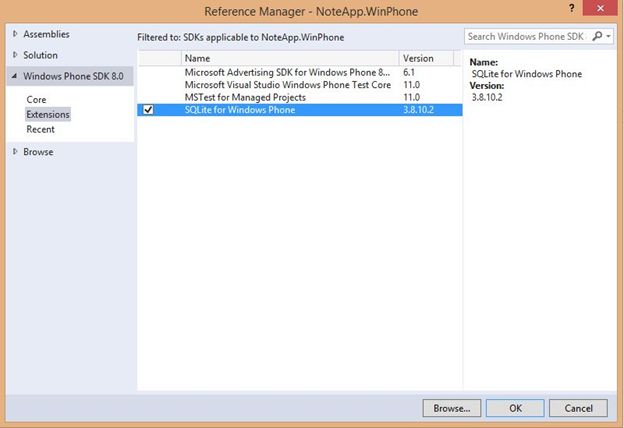The width and height of the screenshot is (624, 428).
Task: Expand the Browse tree node
Action: (15, 151)
